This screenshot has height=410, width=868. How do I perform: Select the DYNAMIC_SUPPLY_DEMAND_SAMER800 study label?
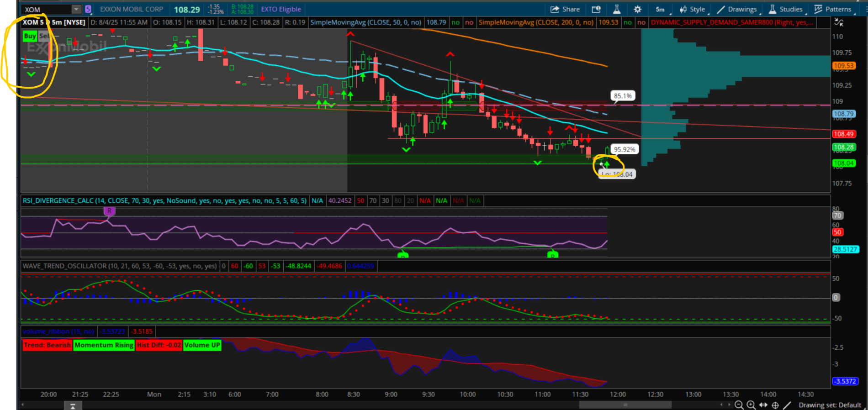click(x=732, y=22)
